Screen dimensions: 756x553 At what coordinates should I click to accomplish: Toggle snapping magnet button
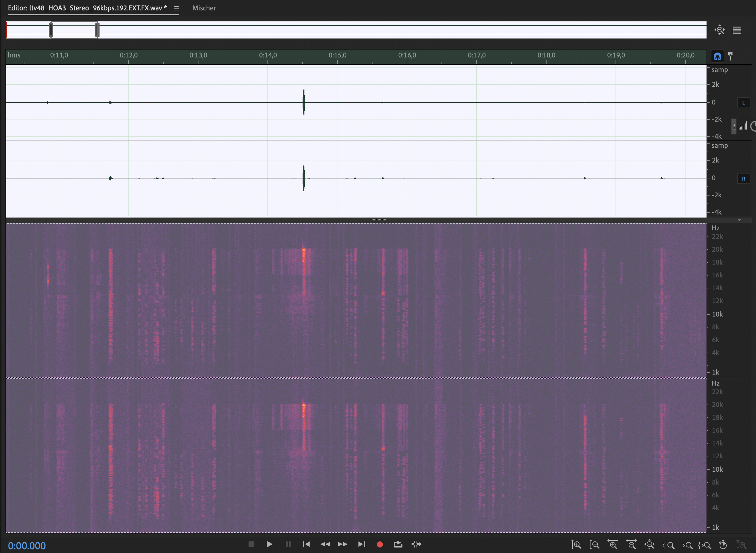[x=717, y=56]
